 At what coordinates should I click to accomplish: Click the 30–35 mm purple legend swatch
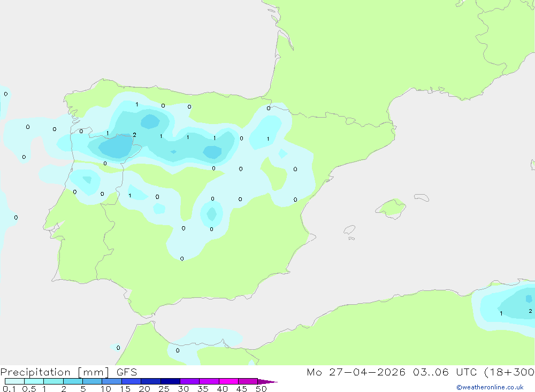(x=189, y=381)
